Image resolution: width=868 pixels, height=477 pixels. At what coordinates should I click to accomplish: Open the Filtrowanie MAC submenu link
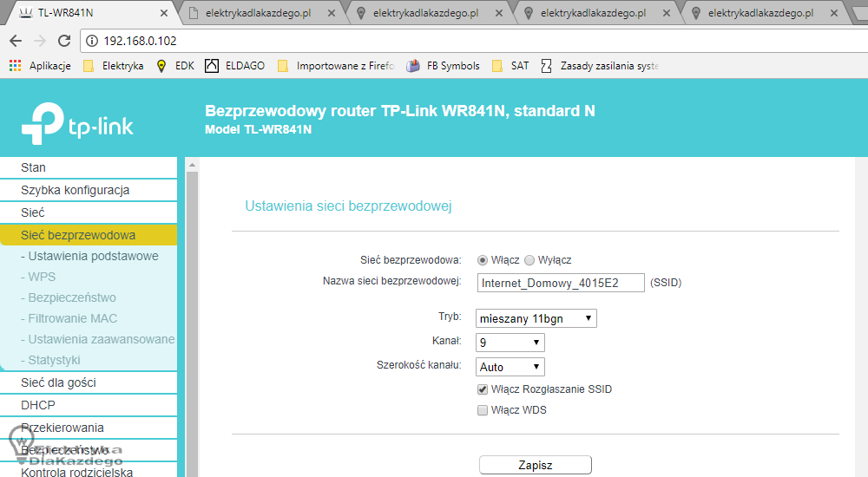[x=72, y=318]
